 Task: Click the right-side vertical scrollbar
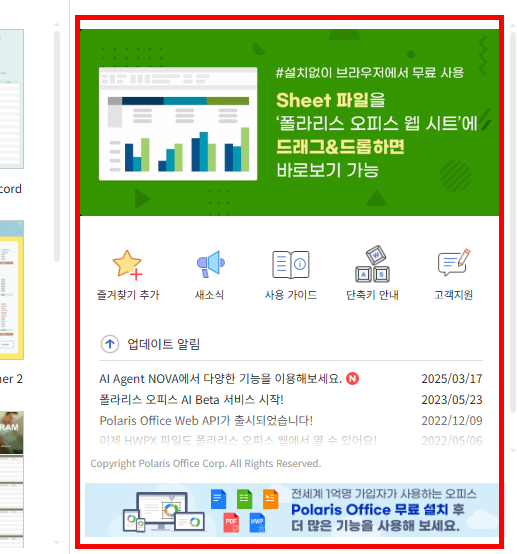pyautogui.click(x=513, y=223)
